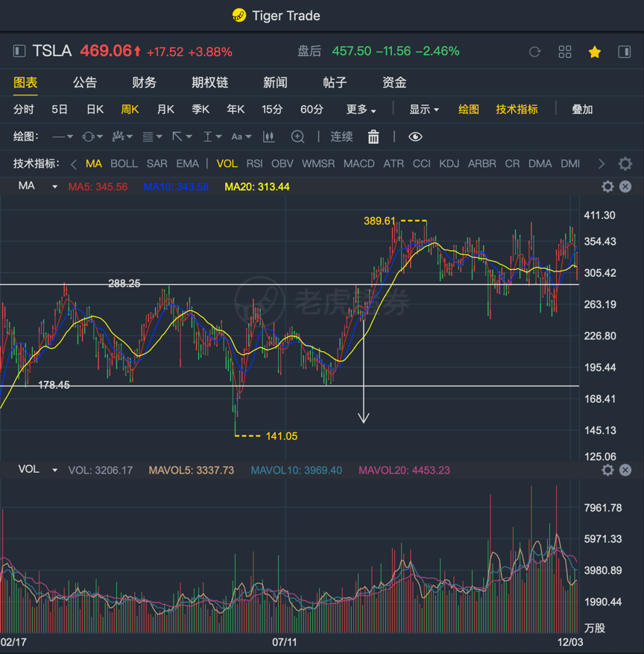Viewport: 644px width, 654px height.
Task: Close the VOL indicator panel
Action: point(625,470)
